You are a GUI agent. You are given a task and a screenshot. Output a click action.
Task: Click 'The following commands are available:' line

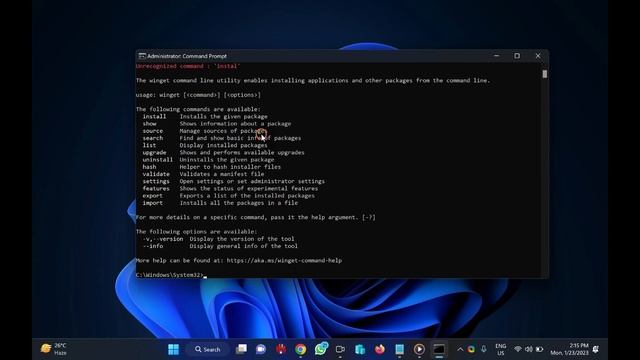pyautogui.click(x=198, y=109)
